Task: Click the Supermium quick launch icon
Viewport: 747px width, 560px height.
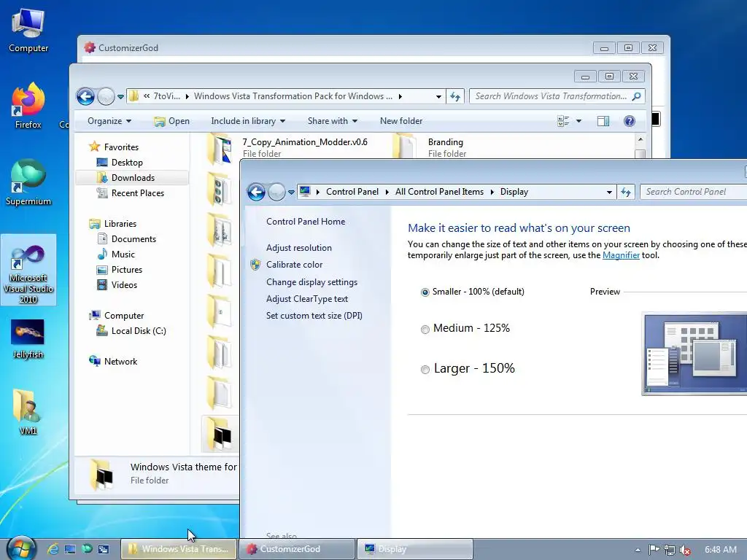Action: pos(87,549)
